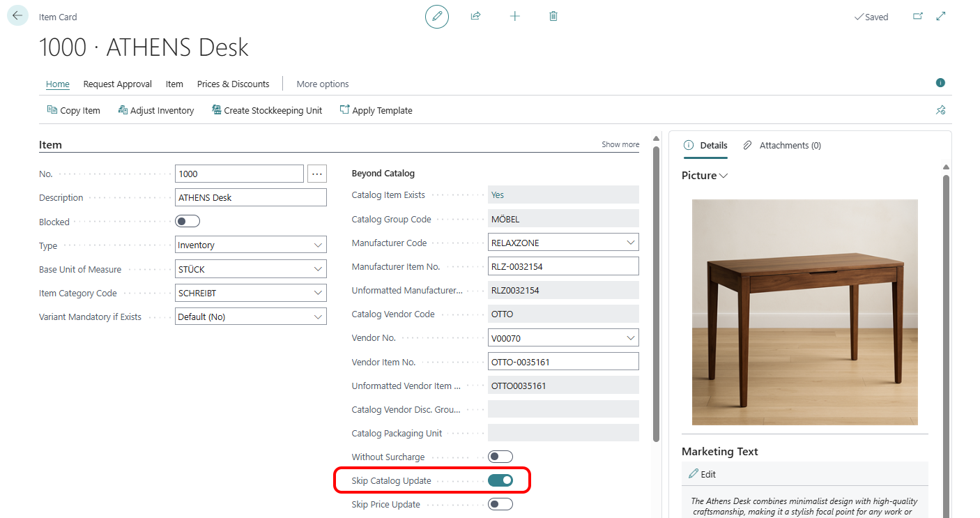Viewport: 980px width, 518px height.
Task: Click the trash delete icon
Action: pos(553,16)
